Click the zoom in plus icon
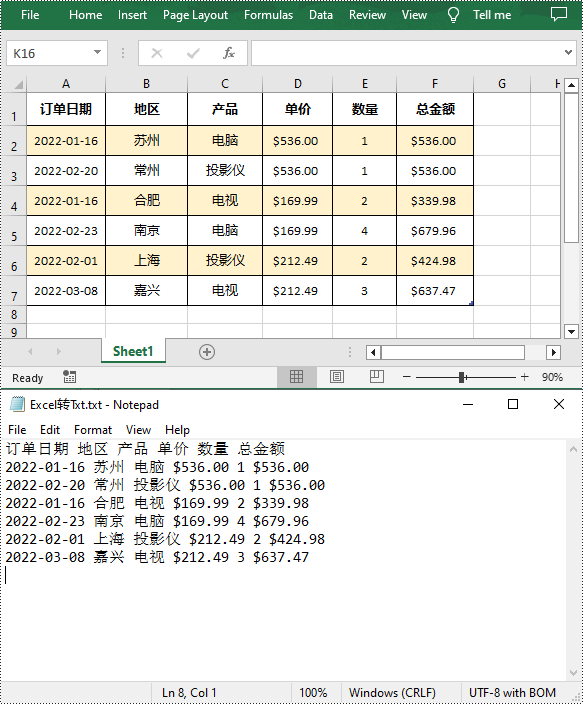 [525, 377]
